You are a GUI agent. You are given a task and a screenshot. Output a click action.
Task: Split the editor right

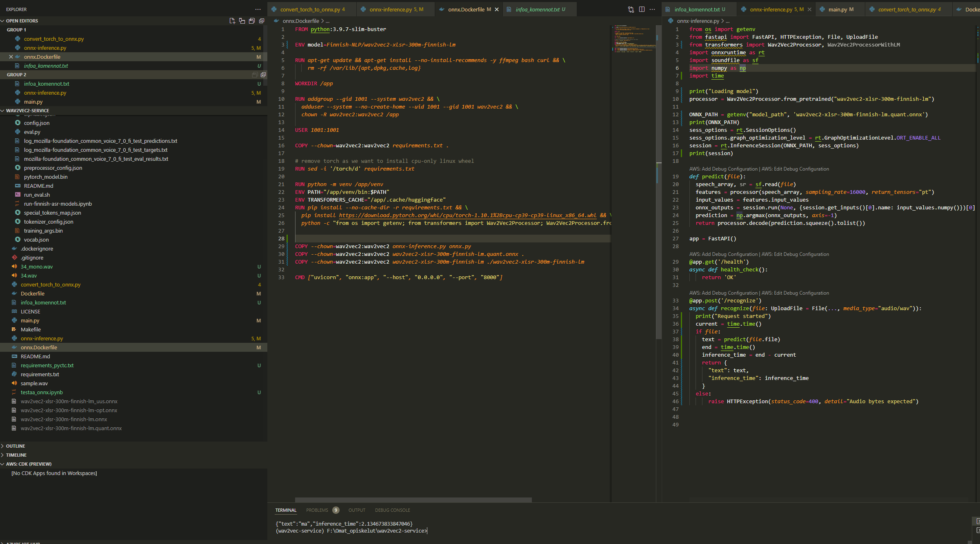click(642, 9)
